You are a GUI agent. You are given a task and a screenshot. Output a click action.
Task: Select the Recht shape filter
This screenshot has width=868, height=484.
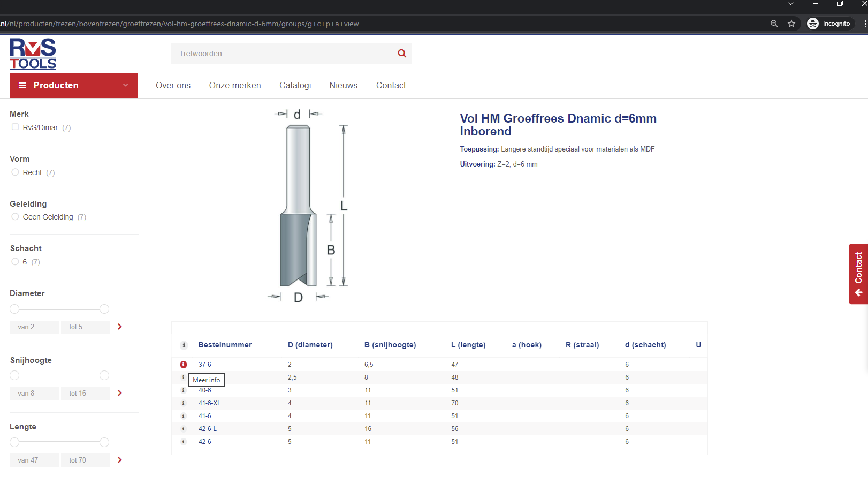(x=15, y=172)
